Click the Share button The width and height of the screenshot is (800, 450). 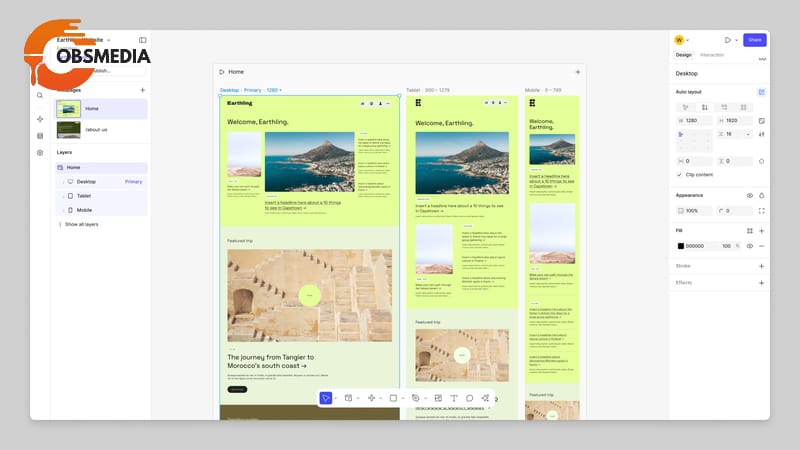(755, 40)
